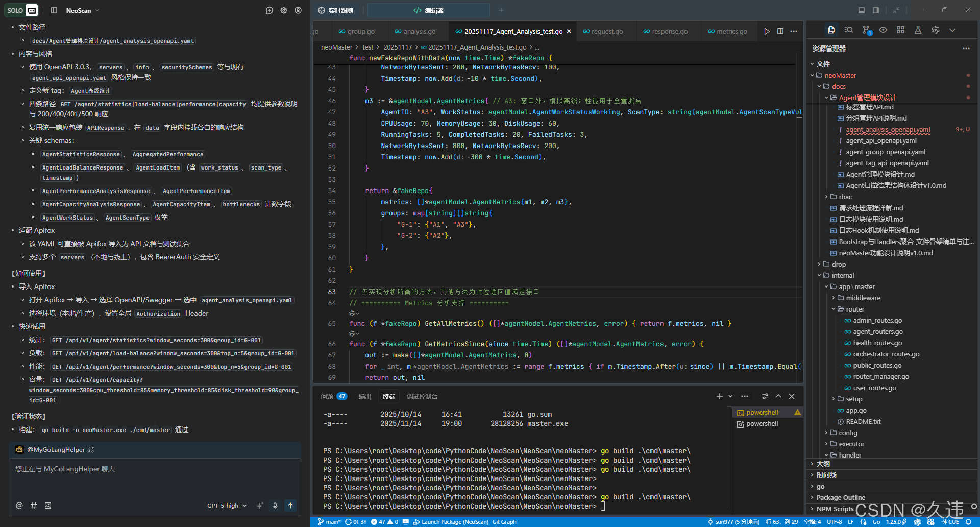Open the testing flask icon panel
The image size is (980, 527).
(x=918, y=30)
